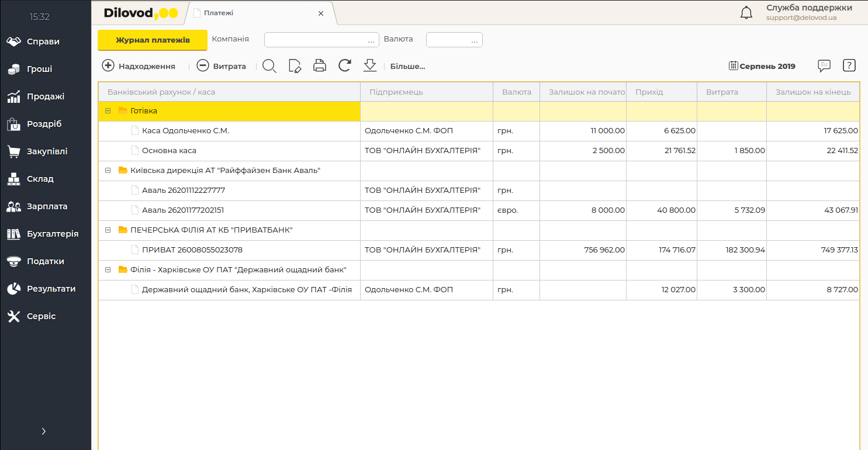The width and height of the screenshot is (868, 450).
Task: Collapse the Готівка folder
Action: pos(108,110)
